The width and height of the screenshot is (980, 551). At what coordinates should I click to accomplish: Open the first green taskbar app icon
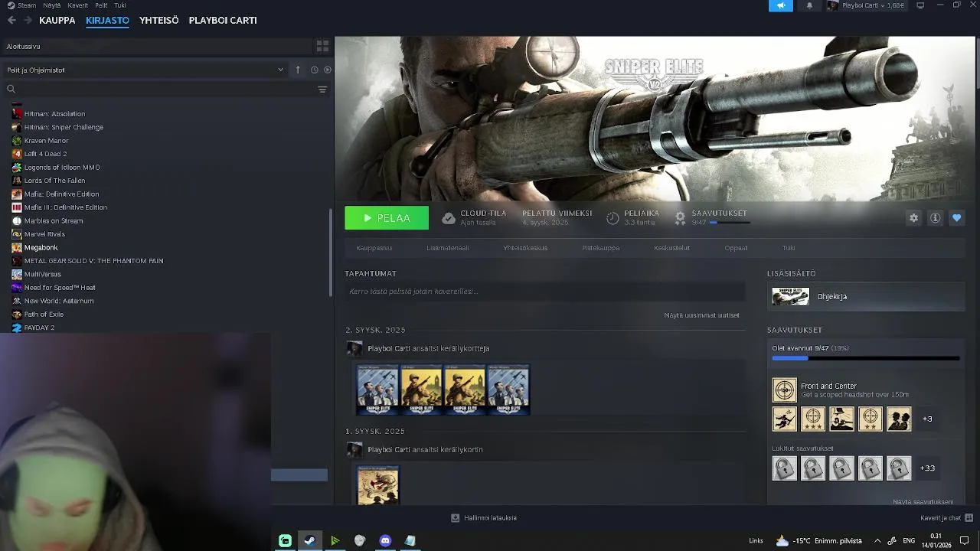pyautogui.click(x=285, y=540)
